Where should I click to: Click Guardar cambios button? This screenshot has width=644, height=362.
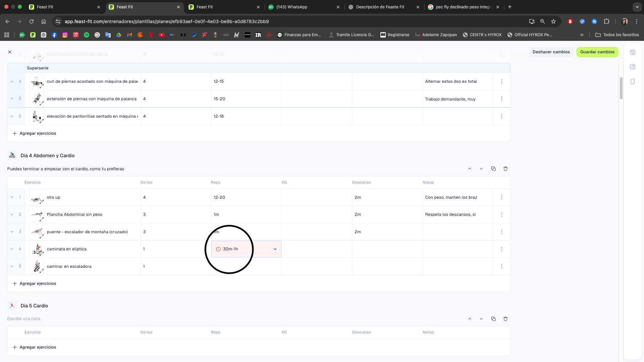tap(597, 52)
